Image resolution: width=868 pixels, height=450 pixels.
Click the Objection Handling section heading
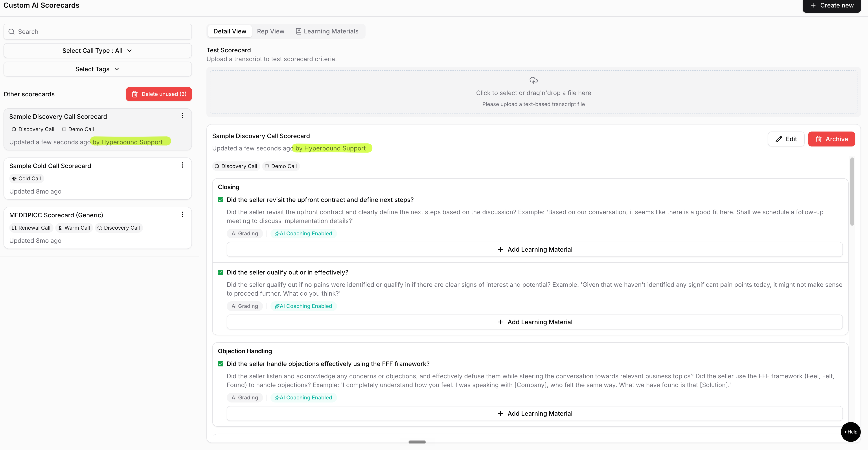[x=245, y=351]
